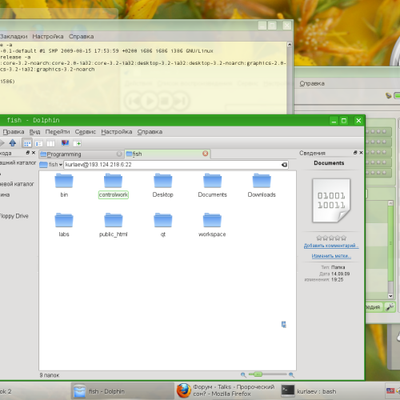Viewport: 400px width, 400px height.
Task: Rate Documents using the star rating
Action: 331,238
